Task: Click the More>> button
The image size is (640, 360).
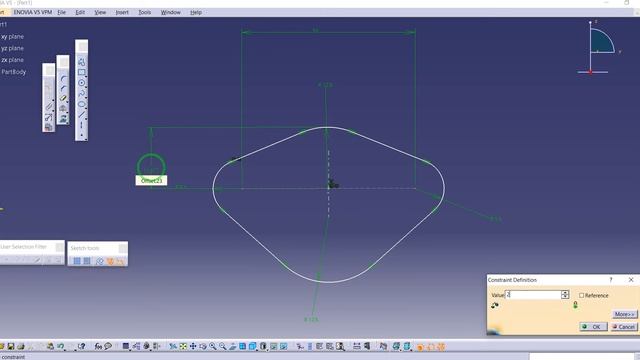Action: [624, 314]
